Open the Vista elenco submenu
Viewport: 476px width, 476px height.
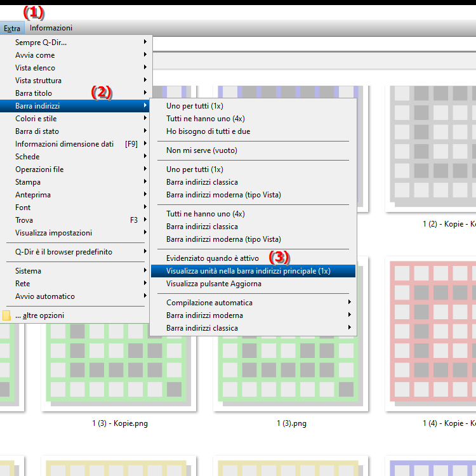(x=75, y=68)
